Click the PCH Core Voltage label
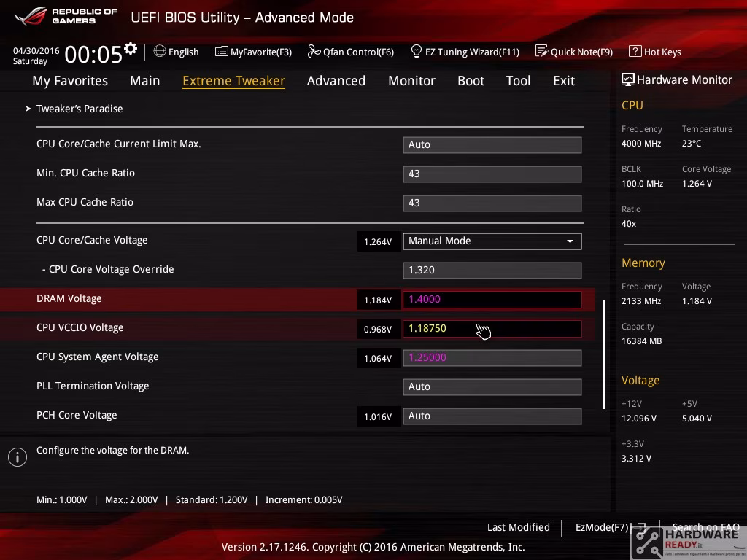Screen dimensions: 747x560 [77, 415]
